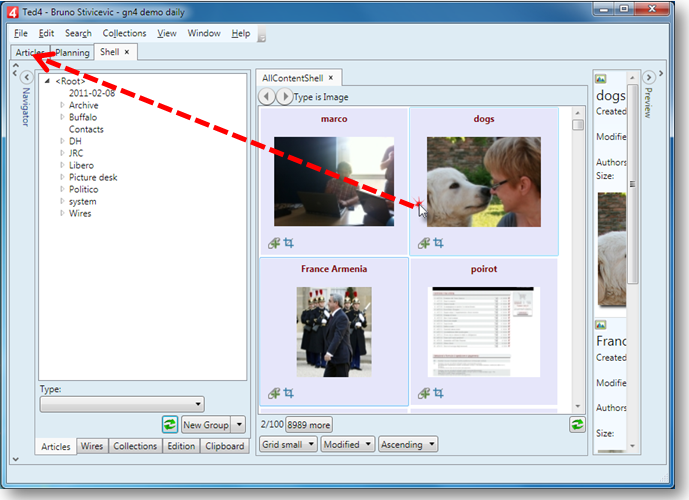The height and width of the screenshot is (500, 689).
Task: Refresh the Navigator tree with green icon
Action: coord(170,424)
